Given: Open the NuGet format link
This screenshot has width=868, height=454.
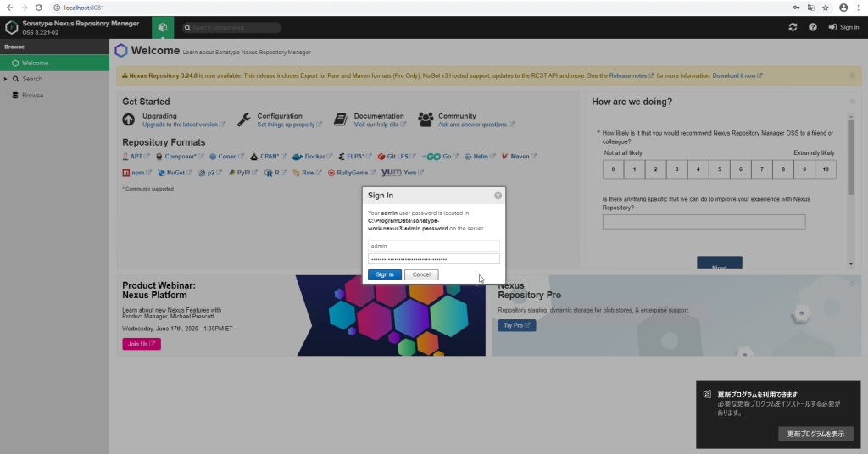Looking at the screenshot, I should [x=175, y=173].
